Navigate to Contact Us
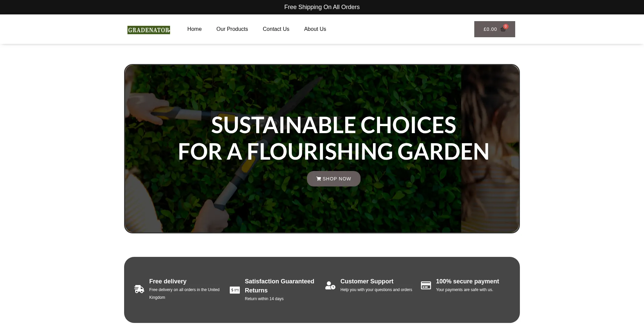 pyautogui.click(x=276, y=29)
